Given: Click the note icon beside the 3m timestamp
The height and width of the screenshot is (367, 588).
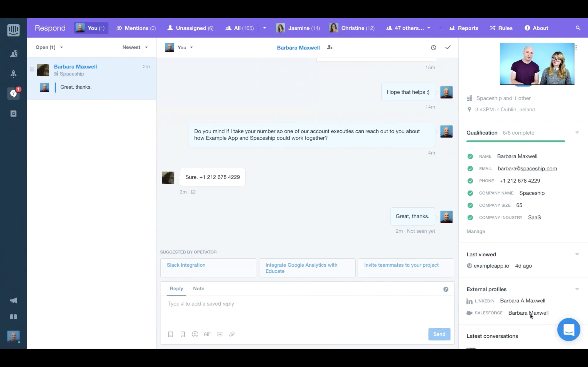Looking at the screenshot, I should coord(193,192).
